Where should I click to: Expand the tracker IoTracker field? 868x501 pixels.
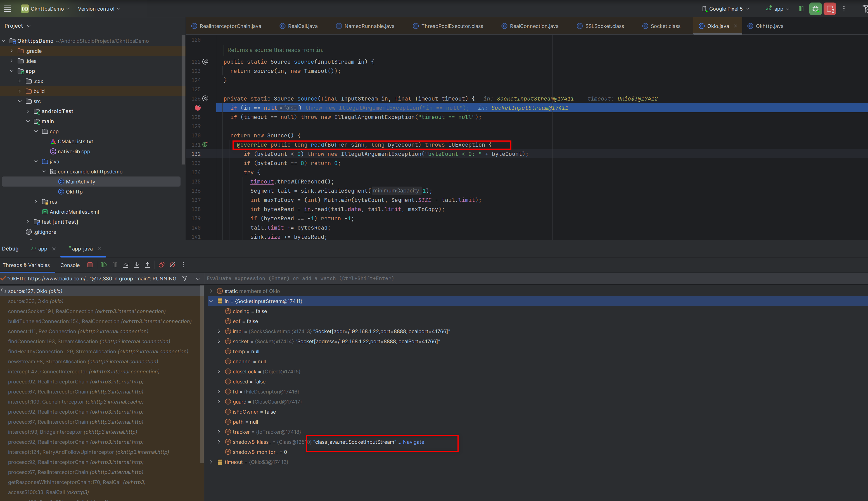coord(219,432)
